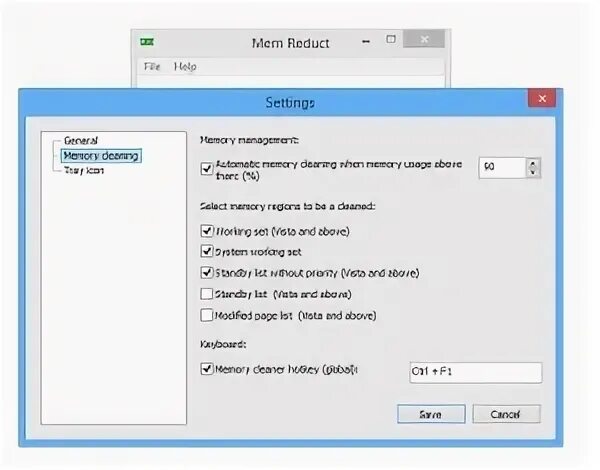Select General in the settings tree
The width and height of the screenshot is (600, 470).
81,140
